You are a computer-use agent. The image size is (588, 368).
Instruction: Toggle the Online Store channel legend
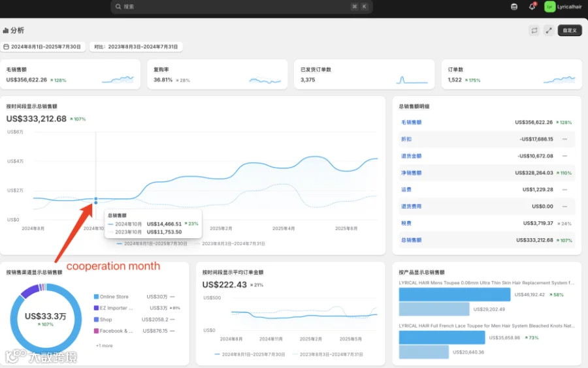click(x=111, y=296)
